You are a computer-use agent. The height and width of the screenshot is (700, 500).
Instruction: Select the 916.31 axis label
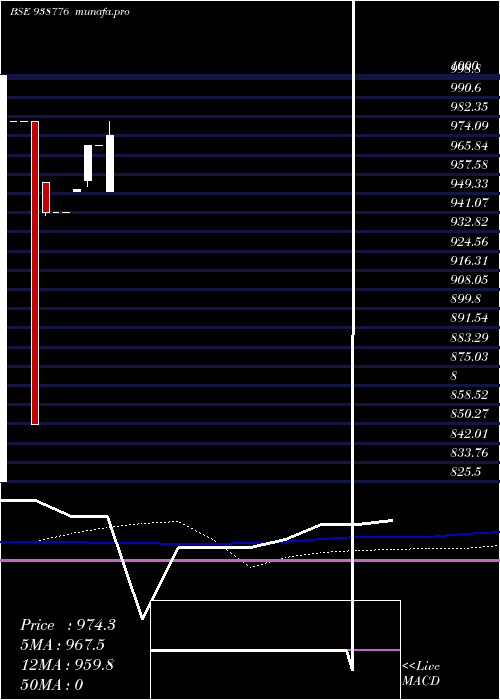(469, 261)
